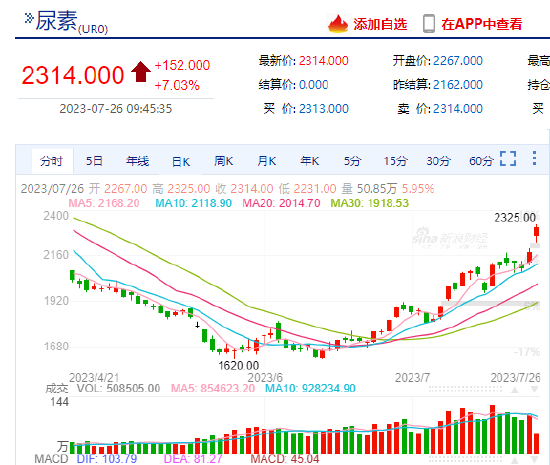Open the 月K chart tab
This screenshot has height=465, width=550.
(267, 161)
